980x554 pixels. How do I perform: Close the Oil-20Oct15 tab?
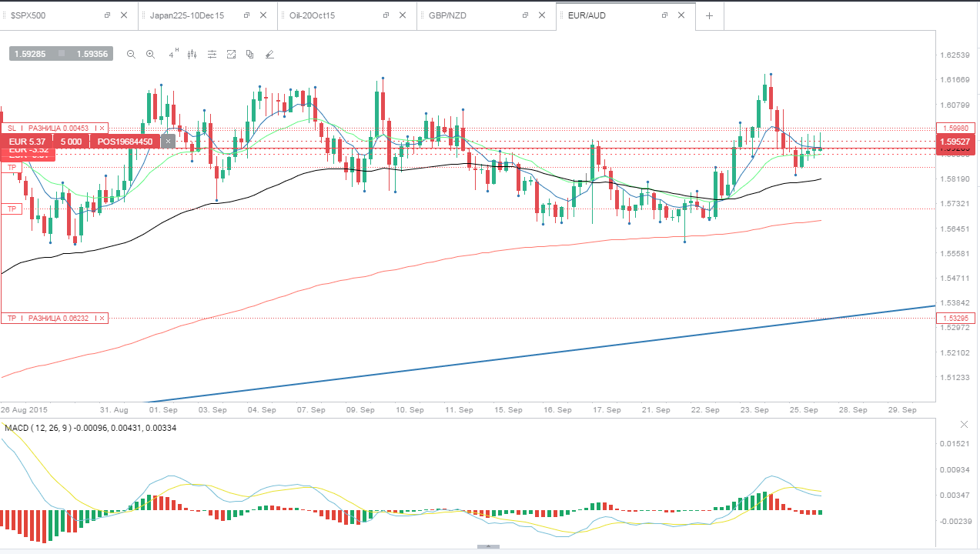(x=403, y=15)
